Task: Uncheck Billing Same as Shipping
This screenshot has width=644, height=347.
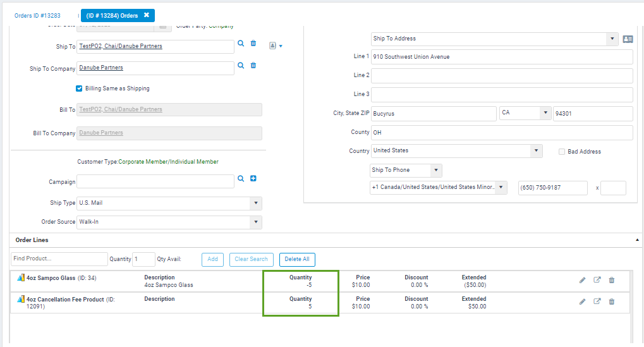Action: (79, 88)
